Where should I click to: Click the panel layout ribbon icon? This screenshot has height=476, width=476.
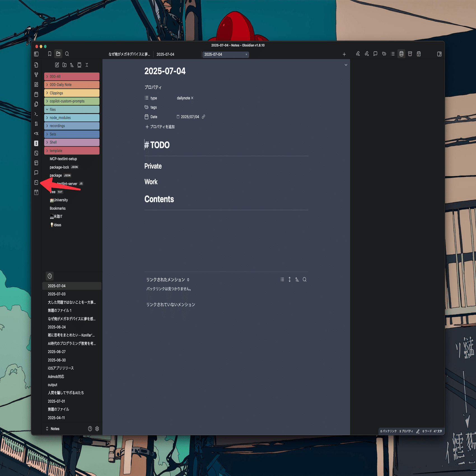click(36, 163)
